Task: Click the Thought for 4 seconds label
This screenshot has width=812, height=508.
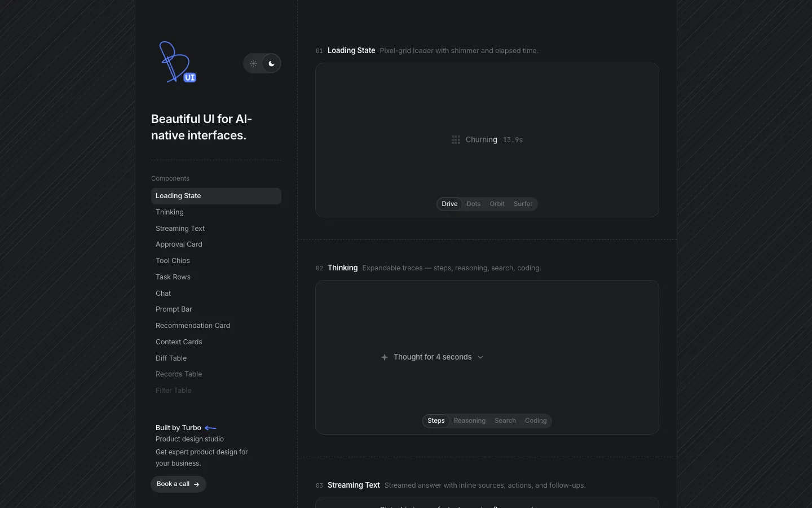Action: coord(433,357)
